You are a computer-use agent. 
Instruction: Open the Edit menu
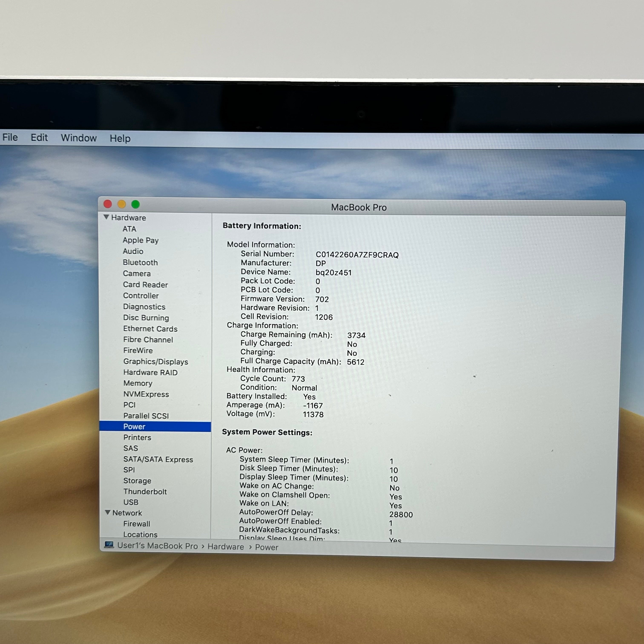point(39,138)
